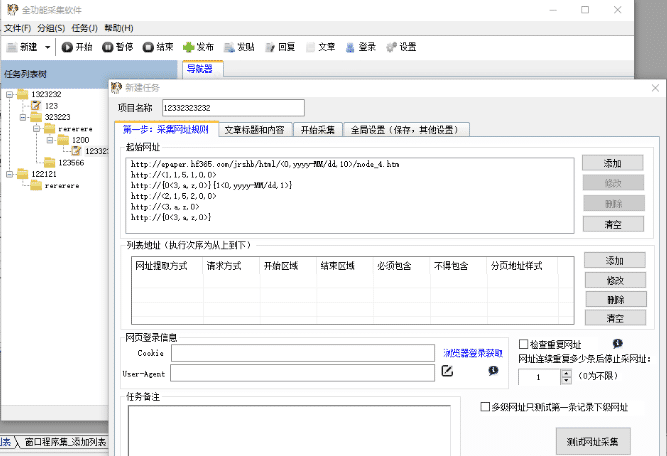This screenshot has height=456, width=667.
Task: Increase the repeat count stepper value
Action: (x=566, y=373)
